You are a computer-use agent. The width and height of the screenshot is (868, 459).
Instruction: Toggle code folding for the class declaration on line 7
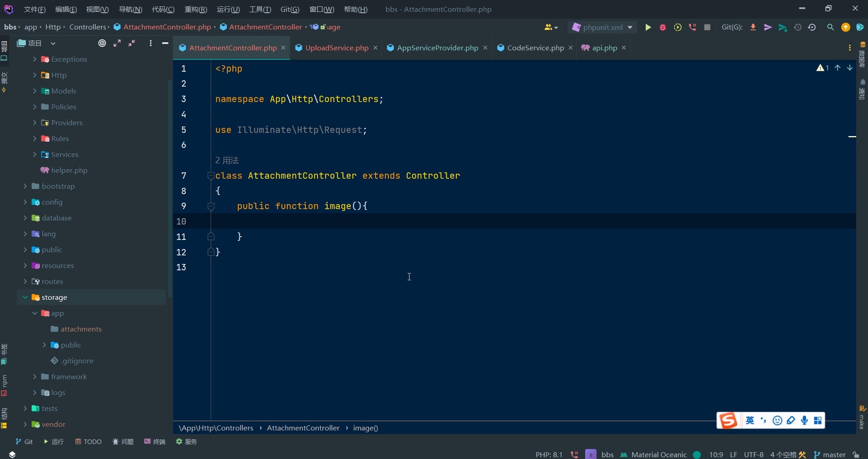210,176
